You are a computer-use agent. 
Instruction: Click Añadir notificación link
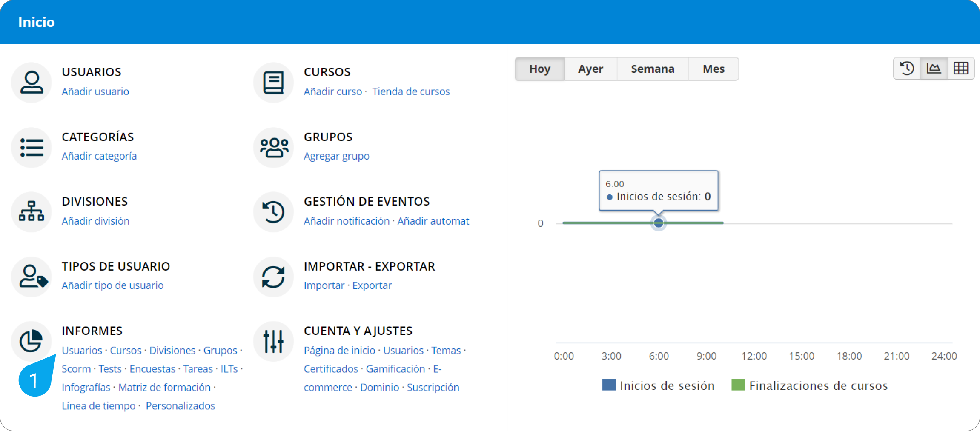pos(347,221)
